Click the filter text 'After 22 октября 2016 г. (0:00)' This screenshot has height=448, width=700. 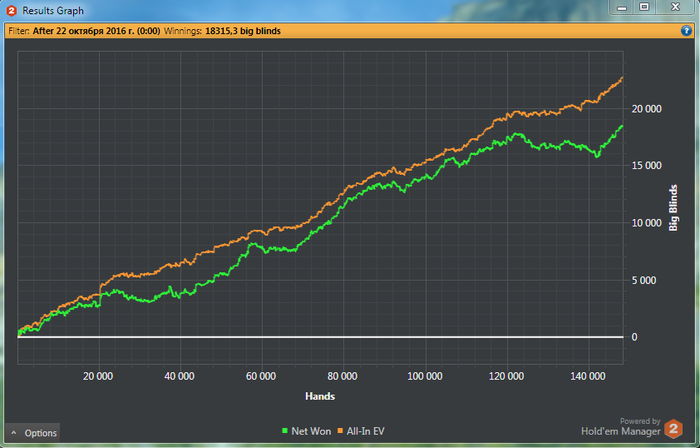tap(96, 31)
